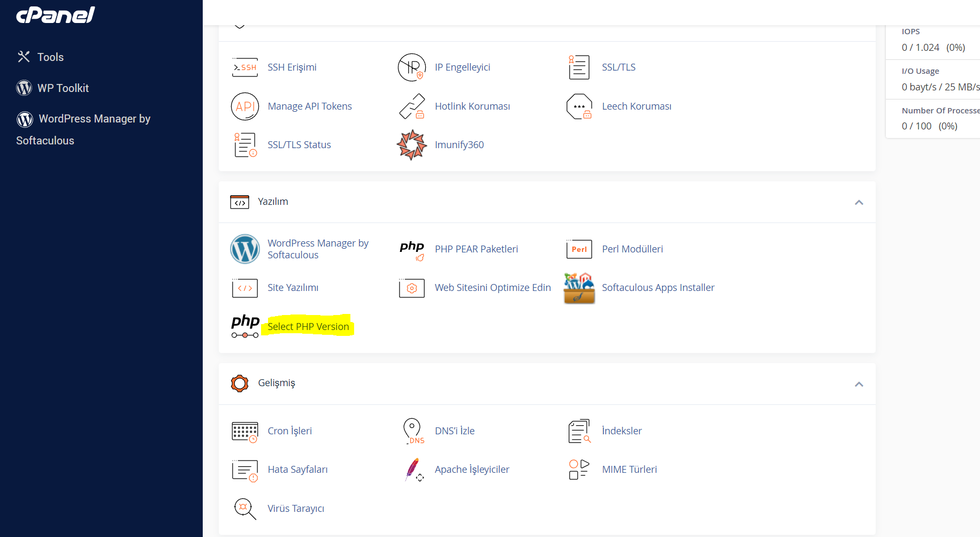Screen dimensions: 980x537
Task: Open SSH Erişimi via its terminal icon
Action: pos(244,67)
